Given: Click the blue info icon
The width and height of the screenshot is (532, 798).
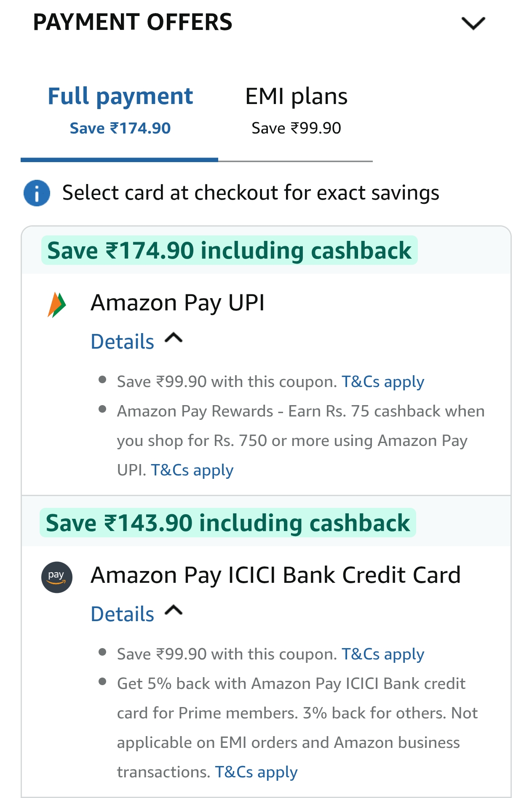Looking at the screenshot, I should click(x=37, y=193).
